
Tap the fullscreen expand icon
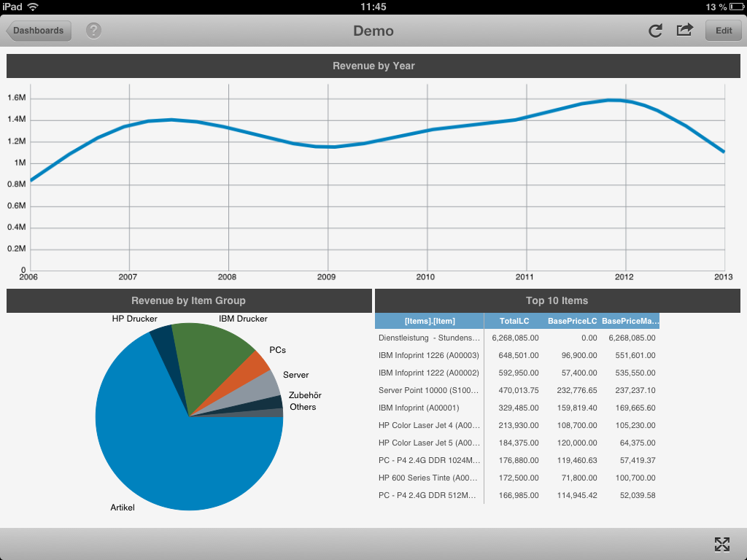pos(721,544)
